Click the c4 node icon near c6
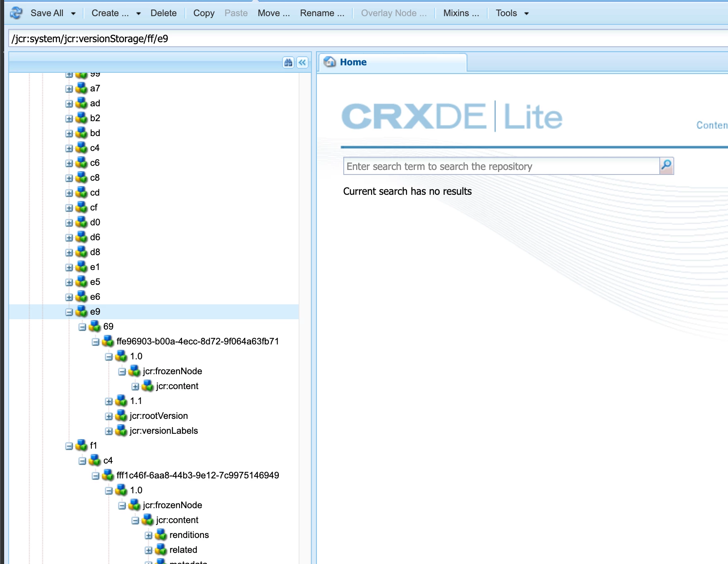This screenshot has width=728, height=564. coord(81,148)
